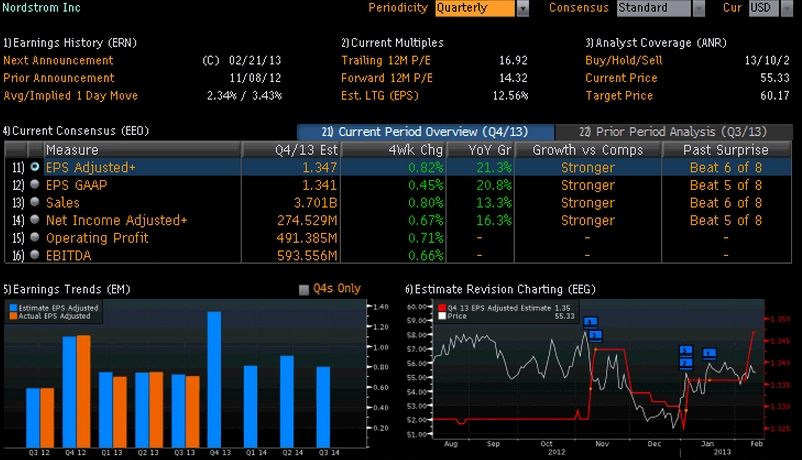Click the 4wk Chg column header

[x=394, y=150]
